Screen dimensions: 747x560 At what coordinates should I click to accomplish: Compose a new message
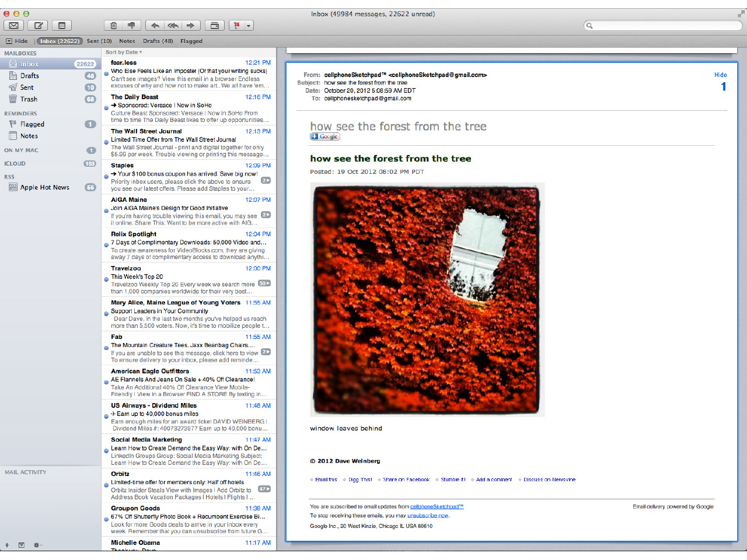[38, 25]
